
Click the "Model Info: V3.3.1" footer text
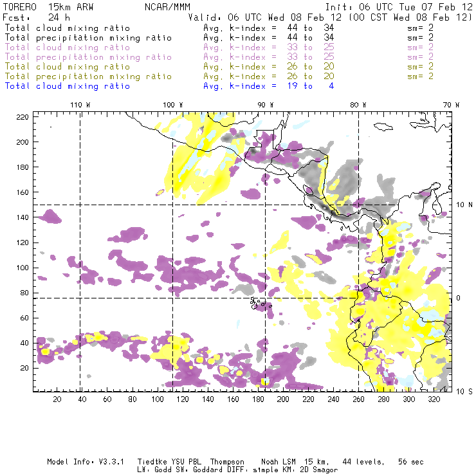tap(86, 462)
